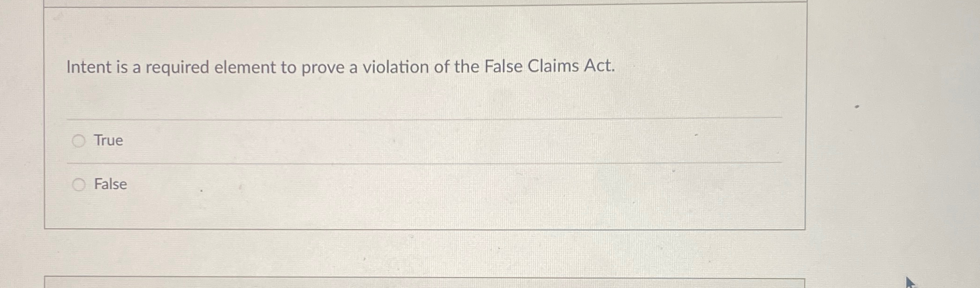Click the word 'Intent' in the question
The image size is (980, 288).
click(x=90, y=67)
